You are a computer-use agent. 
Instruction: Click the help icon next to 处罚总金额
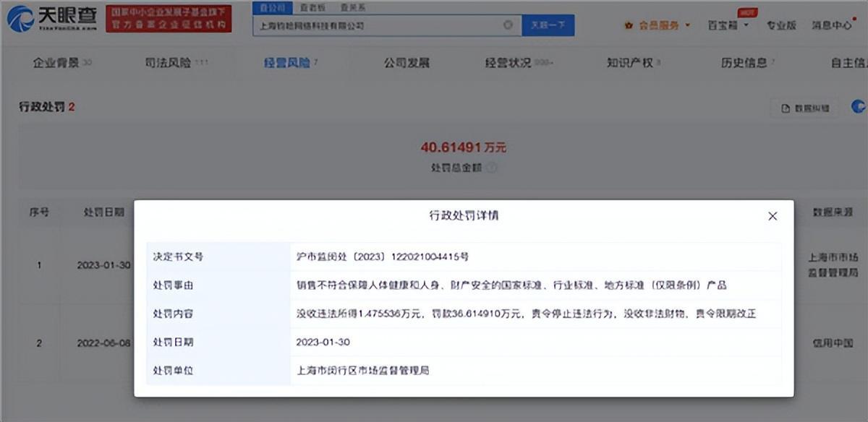pyautogui.click(x=492, y=167)
